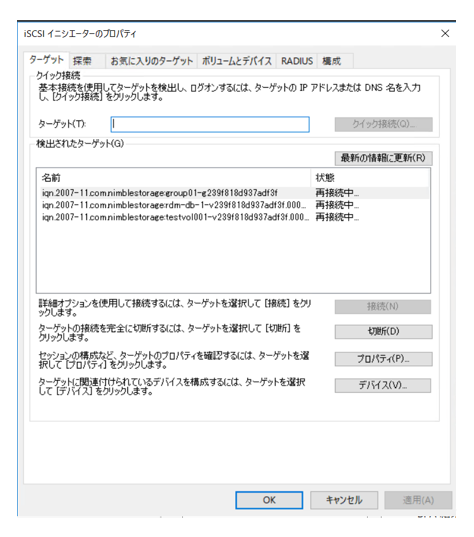Select the group01 nimblestorage target row

[233, 193]
